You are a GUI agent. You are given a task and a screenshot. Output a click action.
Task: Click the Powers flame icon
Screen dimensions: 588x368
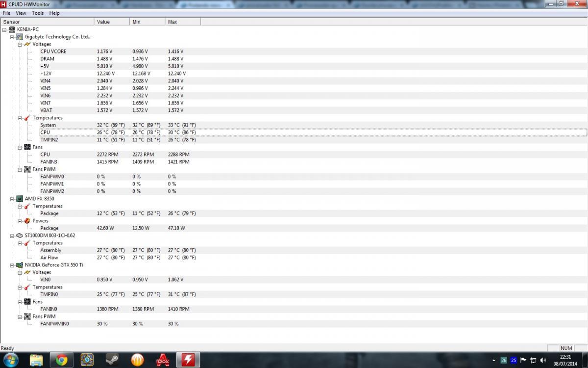27,221
